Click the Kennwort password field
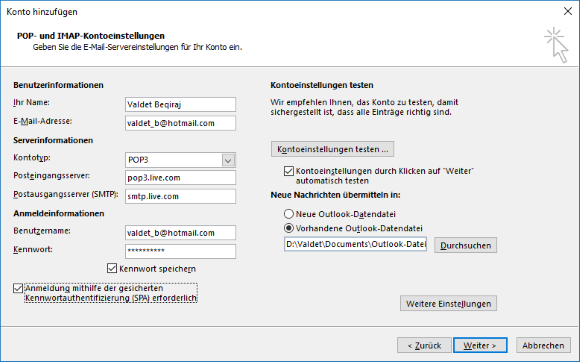Screen dimensions: 580x362 coord(180,251)
